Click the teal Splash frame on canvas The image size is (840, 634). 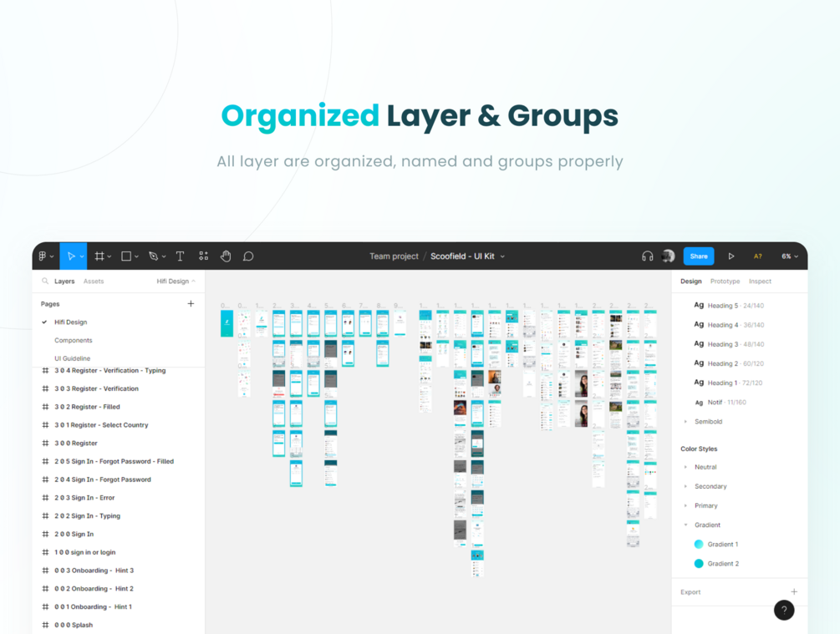(x=227, y=323)
